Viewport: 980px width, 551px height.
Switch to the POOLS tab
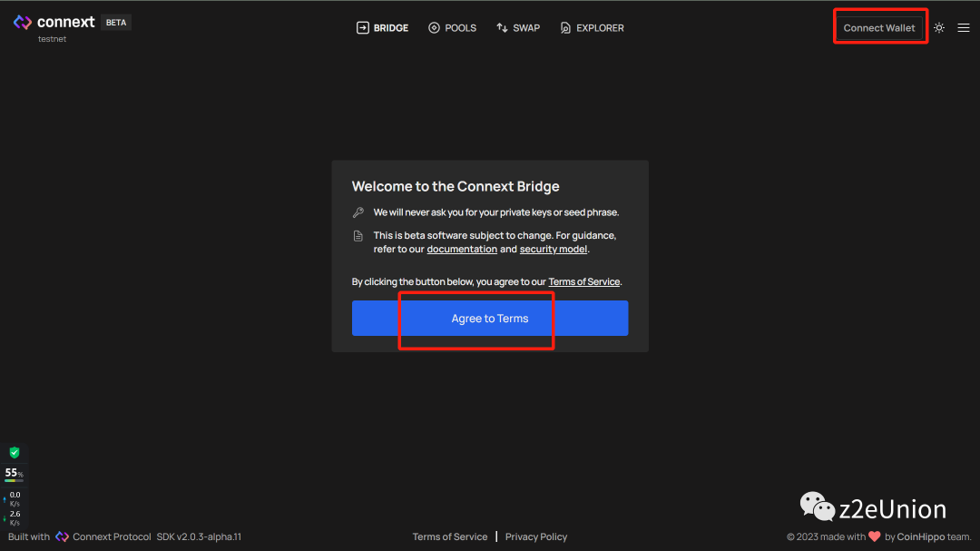click(461, 28)
